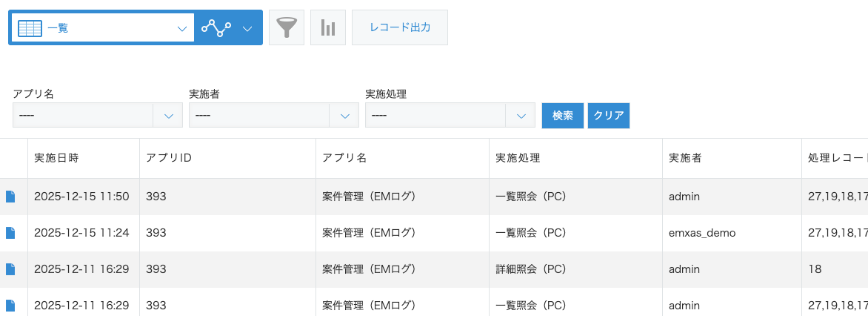Click the 検索 search button
Screen dimensions: 868x316
point(563,116)
